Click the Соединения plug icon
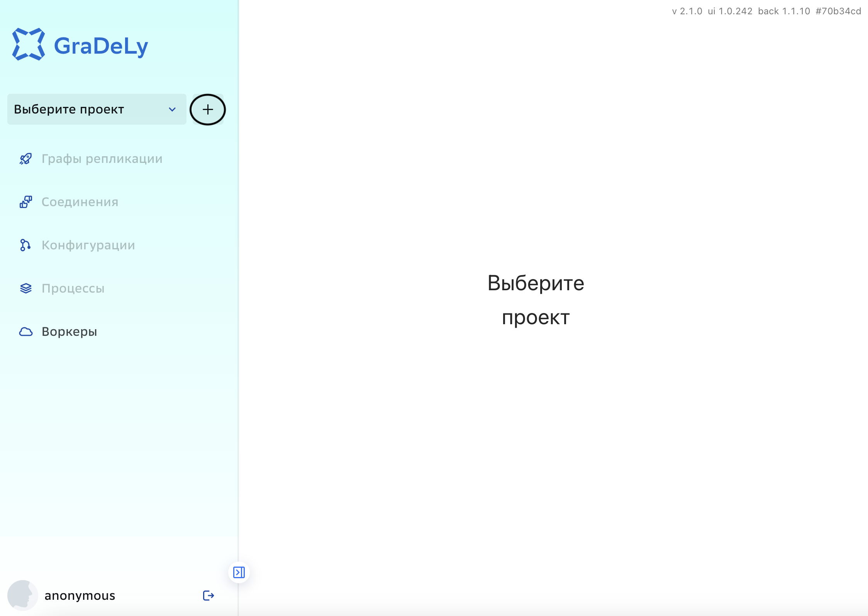The width and height of the screenshot is (868, 616). point(26,202)
